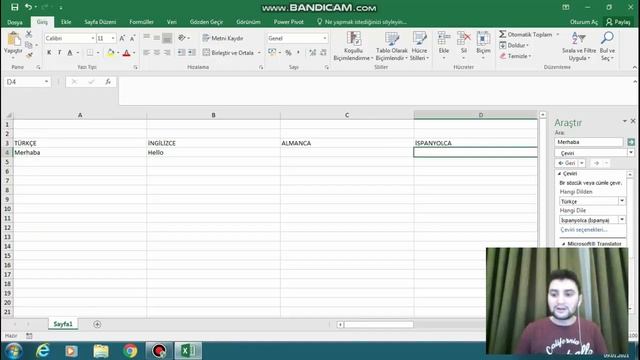Switch to the Ekle ribbon tab
640x360 pixels.
[66, 22]
